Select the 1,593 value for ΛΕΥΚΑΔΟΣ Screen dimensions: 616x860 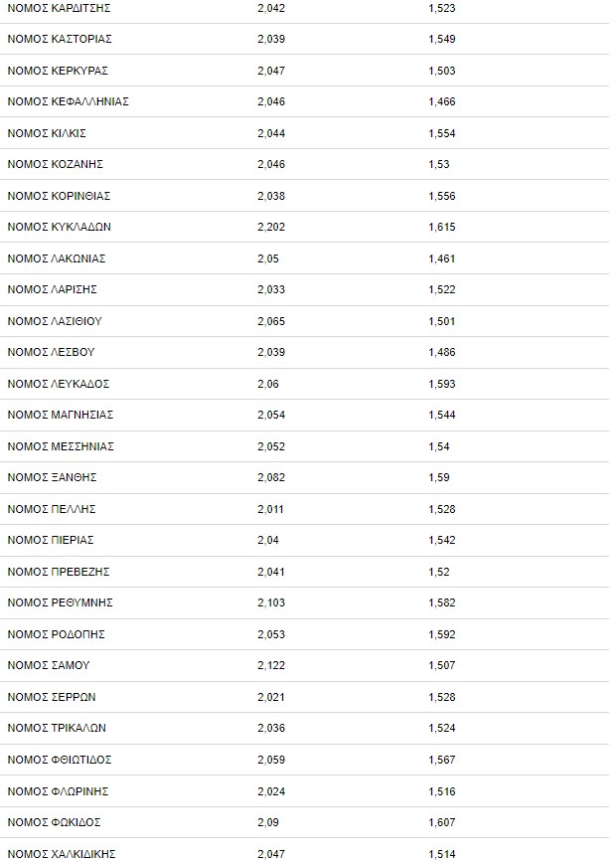click(442, 384)
